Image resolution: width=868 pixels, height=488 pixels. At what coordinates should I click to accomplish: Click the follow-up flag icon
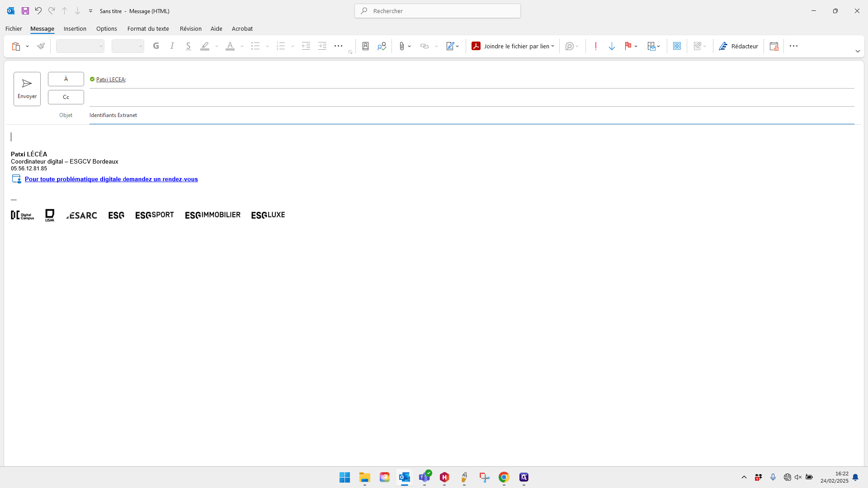(628, 46)
